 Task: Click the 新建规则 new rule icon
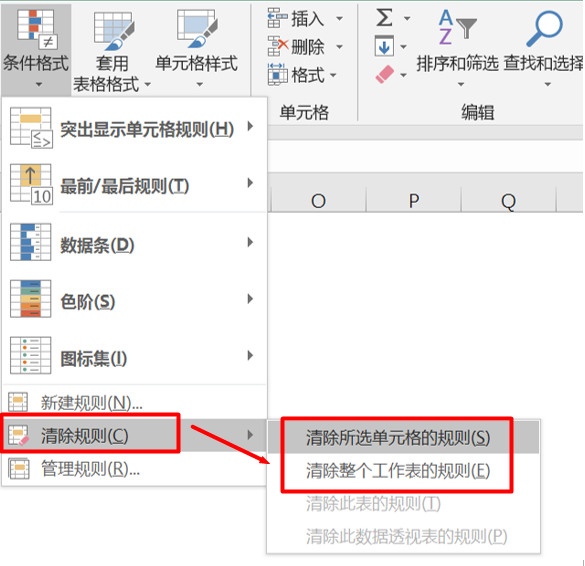click(18, 402)
